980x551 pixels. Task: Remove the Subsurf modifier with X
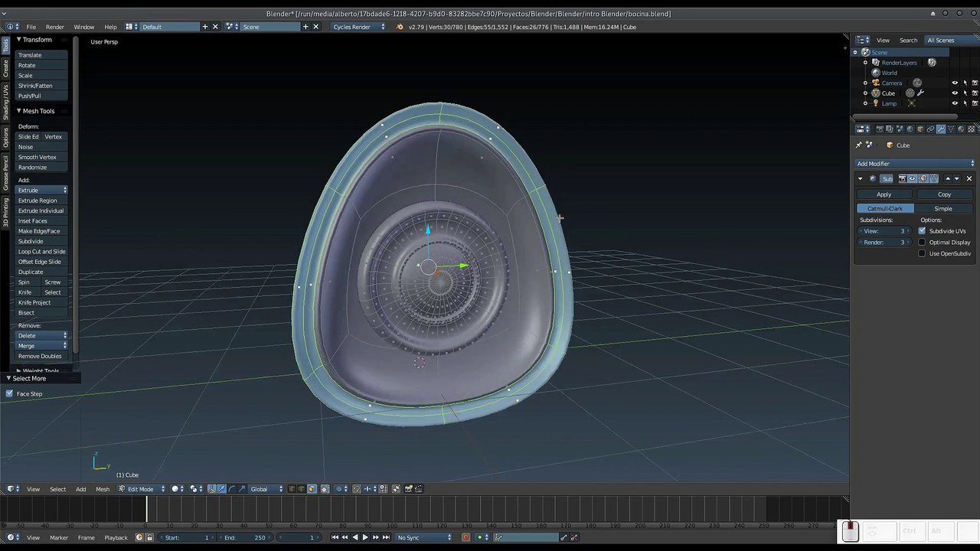[969, 178]
